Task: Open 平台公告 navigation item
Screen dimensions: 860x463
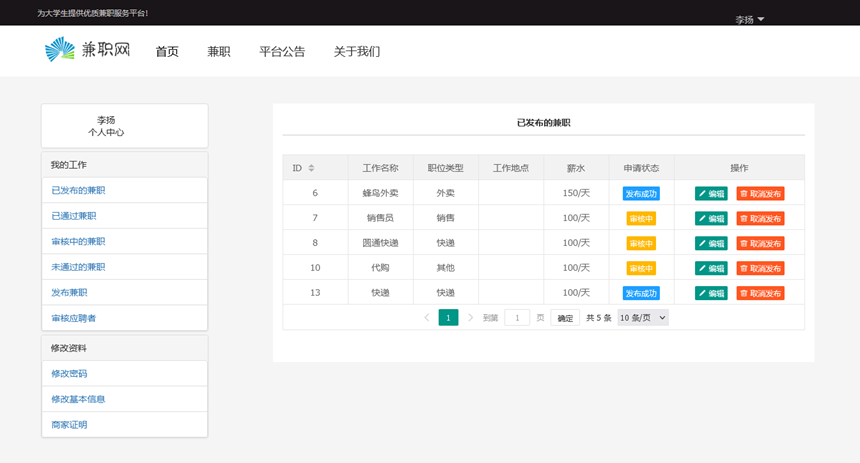Action: (x=282, y=52)
